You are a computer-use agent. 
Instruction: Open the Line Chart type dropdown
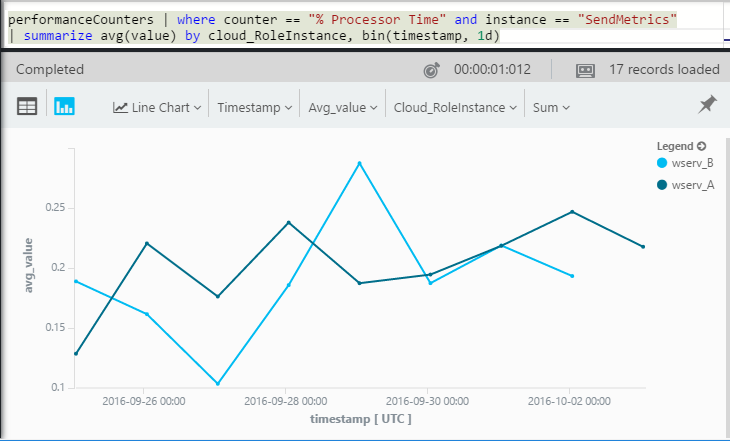(157, 108)
